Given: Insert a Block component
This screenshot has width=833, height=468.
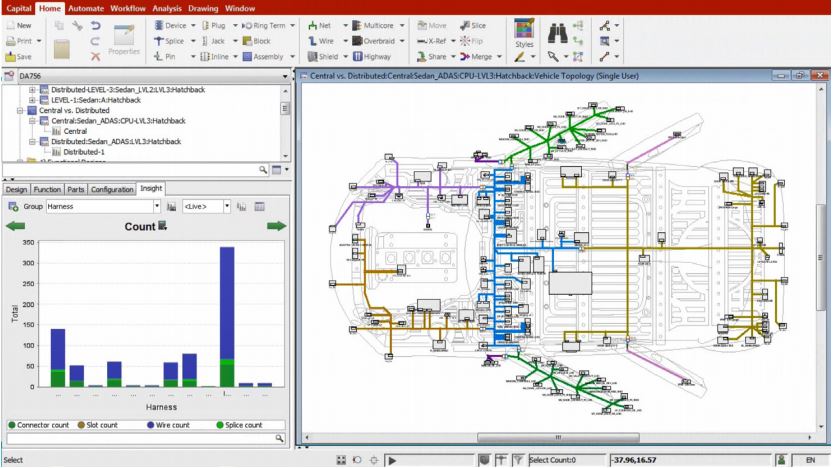Looking at the screenshot, I should click(x=256, y=41).
